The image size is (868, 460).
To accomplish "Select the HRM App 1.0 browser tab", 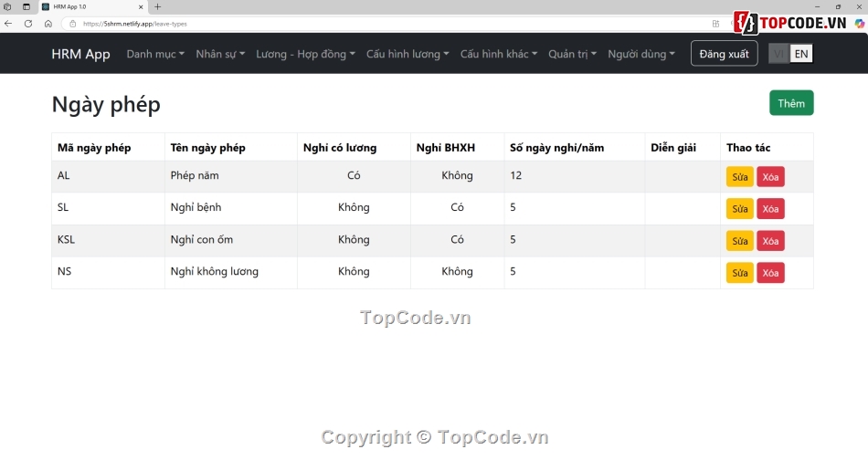I will click(93, 6).
